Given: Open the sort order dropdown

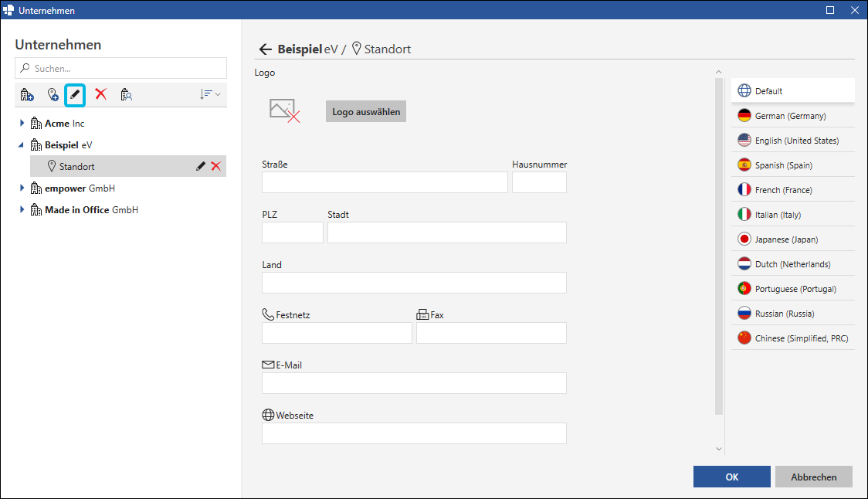Looking at the screenshot, I should click(x=210, y=94).
